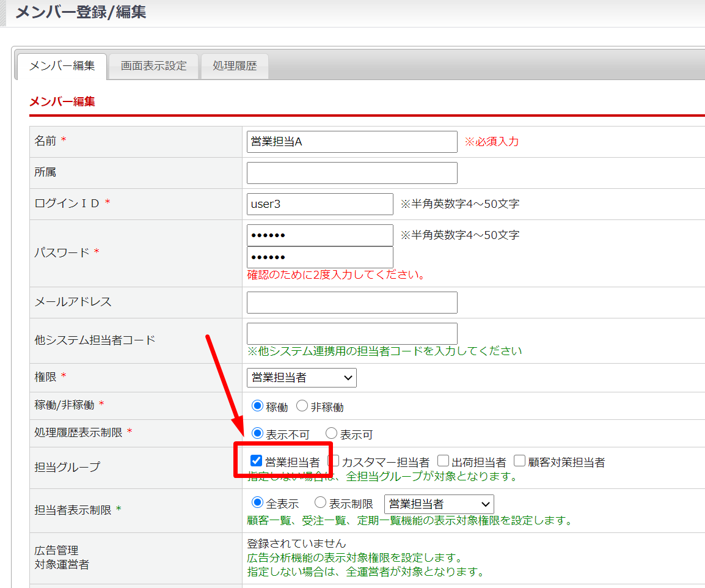Click the 名前 input field
705x588 pixels.
coord(352,142)
